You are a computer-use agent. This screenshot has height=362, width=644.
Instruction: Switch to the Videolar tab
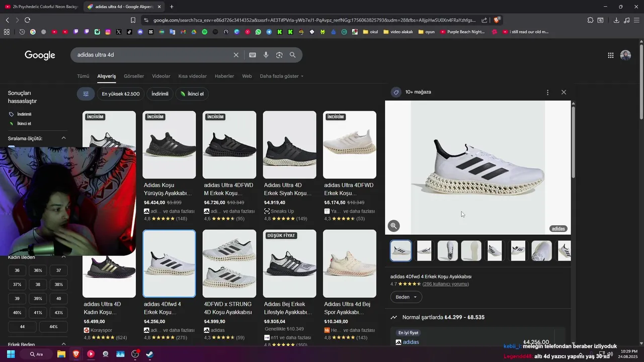(161, 76)
